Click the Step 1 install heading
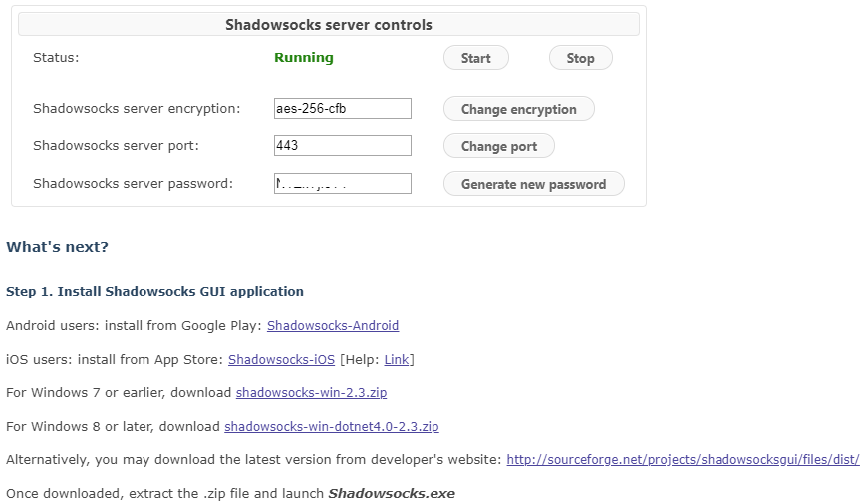The image size is (867, 504). (154, 292)
